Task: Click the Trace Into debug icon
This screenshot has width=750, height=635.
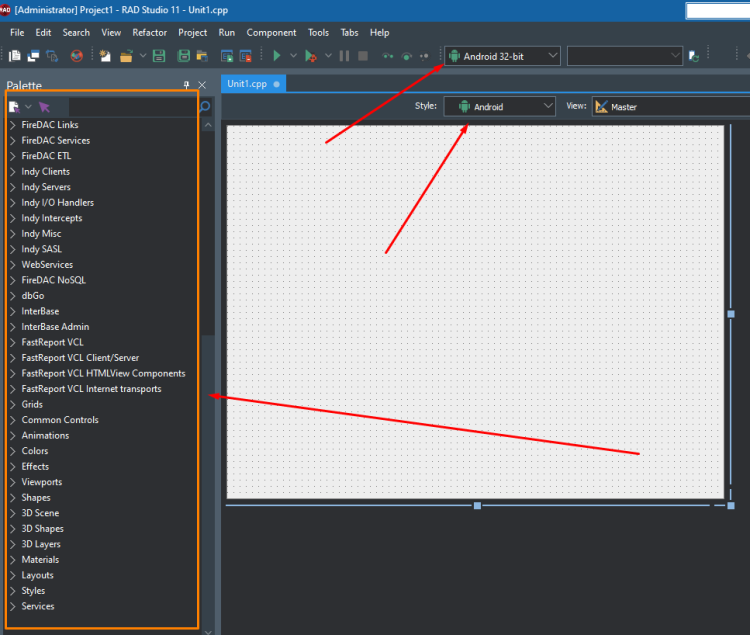Action: (x=388, y=56)
